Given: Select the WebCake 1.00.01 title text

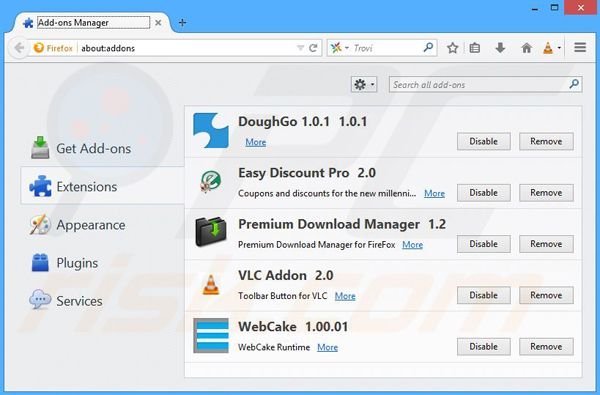Looking at the screenshot, I should 293,326.
